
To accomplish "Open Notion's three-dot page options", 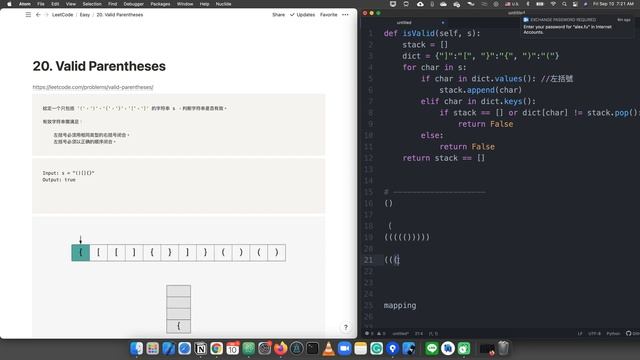I will point(345,15).
